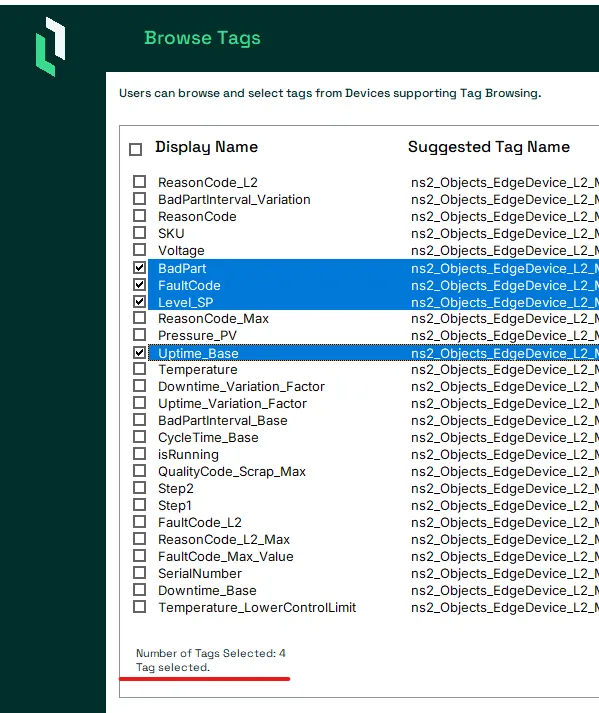
Task: Toggle the select-all checkbox beside Display Name
Action: tap(136, 149)
